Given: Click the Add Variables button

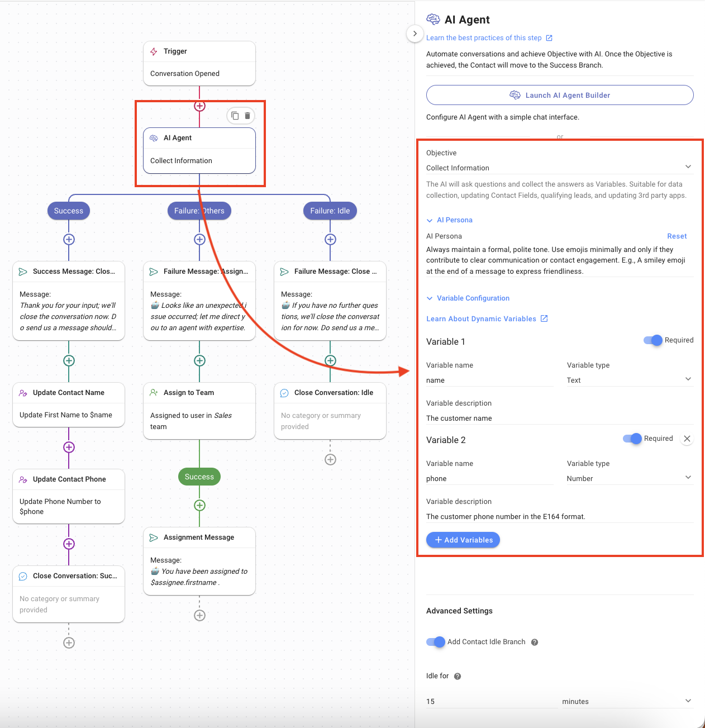Looking at the screenshot, I should click(x=463, y=540).
